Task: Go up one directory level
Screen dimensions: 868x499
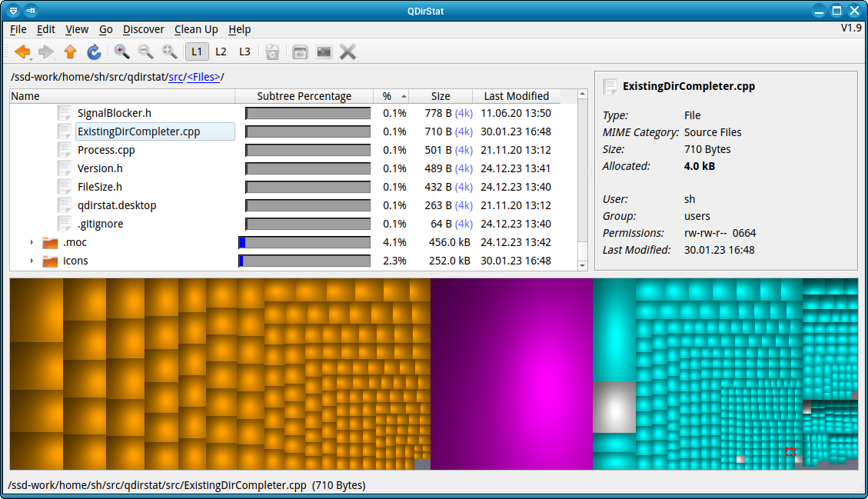Action: tap(70, 52)
